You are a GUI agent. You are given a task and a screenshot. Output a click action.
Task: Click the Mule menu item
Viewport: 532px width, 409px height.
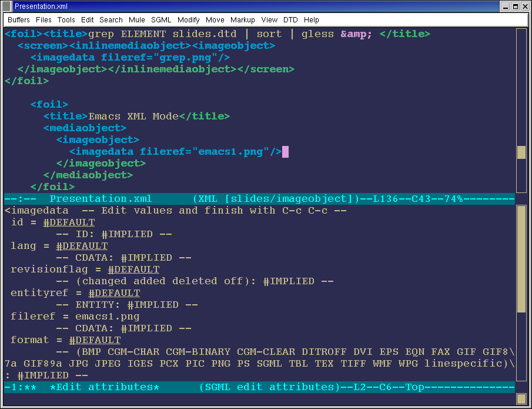click(137, 20)
